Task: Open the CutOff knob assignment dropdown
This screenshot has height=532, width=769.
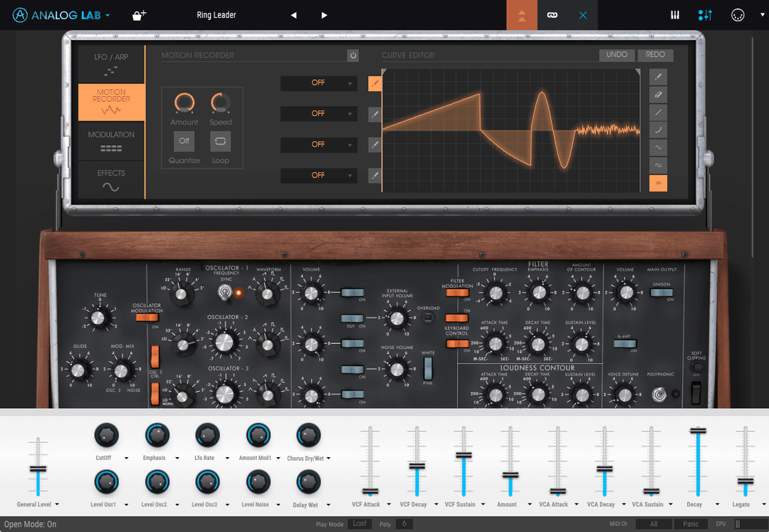Action: tap(126, 459)
